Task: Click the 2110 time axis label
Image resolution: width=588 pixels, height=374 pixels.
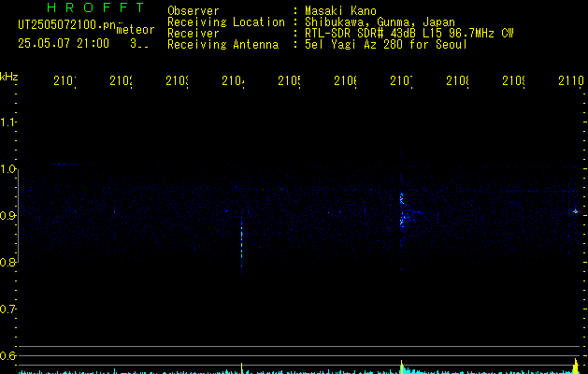Action: point(571,80)
